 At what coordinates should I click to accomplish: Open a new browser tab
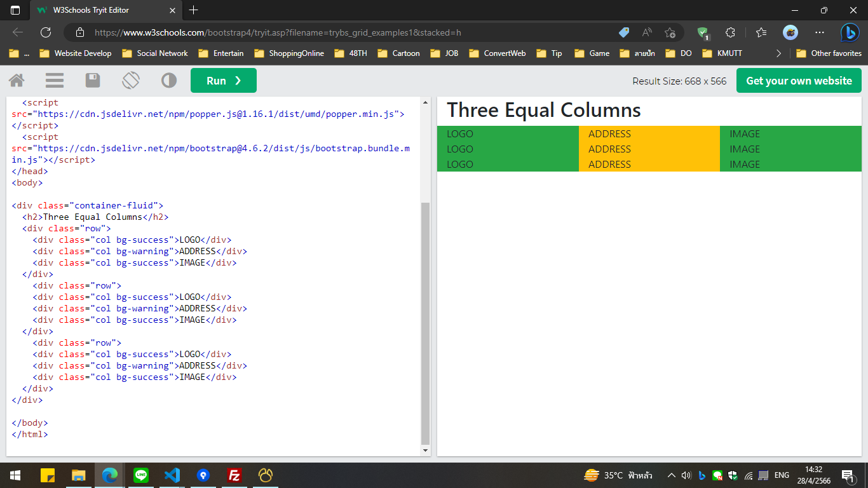tap(194, 10)
